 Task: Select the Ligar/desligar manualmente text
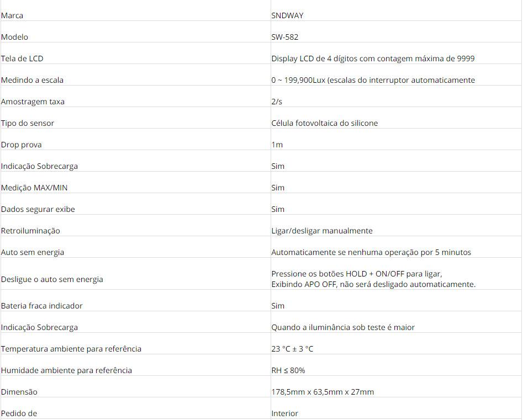click(x=321, y=231)
